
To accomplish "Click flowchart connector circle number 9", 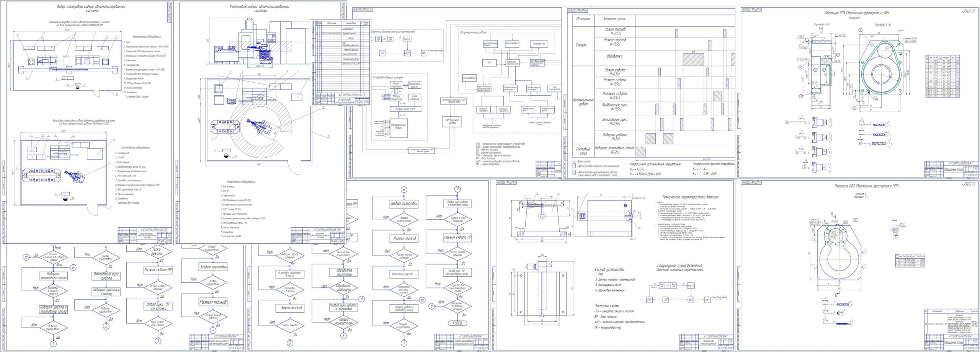I will (361, 299).
